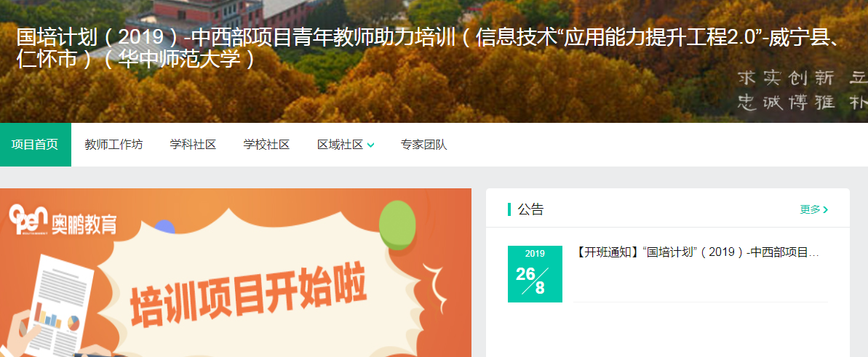
Task: Click the Open 奥鹏教育 logo
Action: pos(63,220)
